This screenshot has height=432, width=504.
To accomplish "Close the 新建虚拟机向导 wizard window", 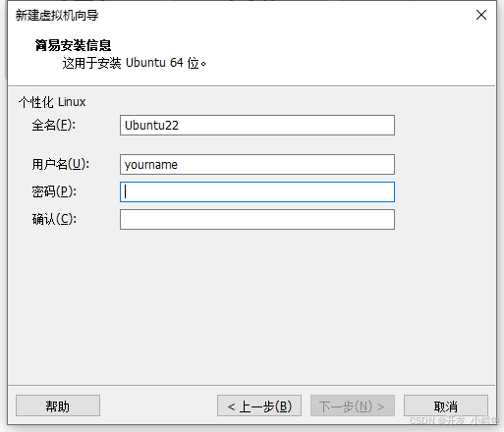I will click(x=481, y=15).
